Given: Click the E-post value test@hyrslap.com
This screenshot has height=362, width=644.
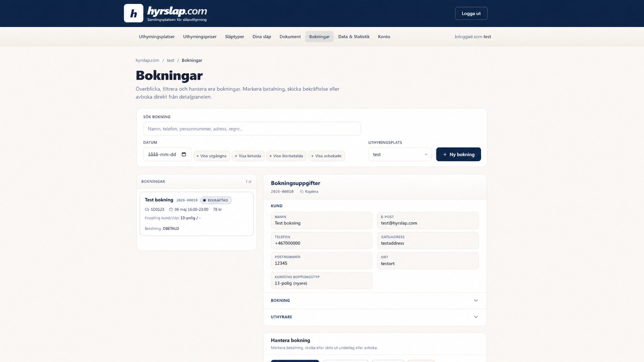Looking at the screenshot, I should [399, 223].
